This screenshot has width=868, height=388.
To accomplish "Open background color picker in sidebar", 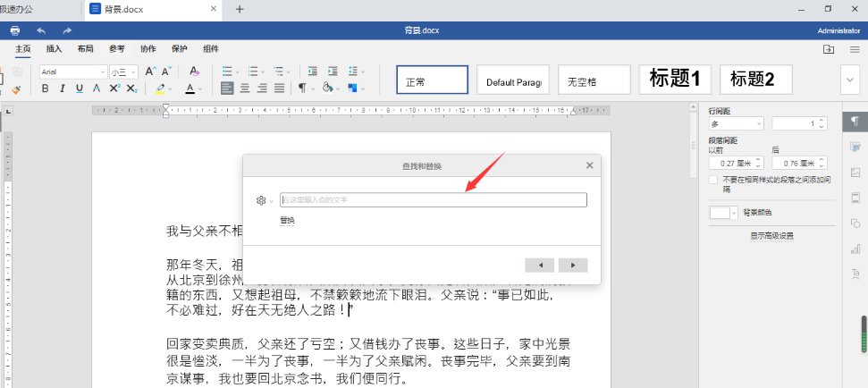I will point(724,213).
